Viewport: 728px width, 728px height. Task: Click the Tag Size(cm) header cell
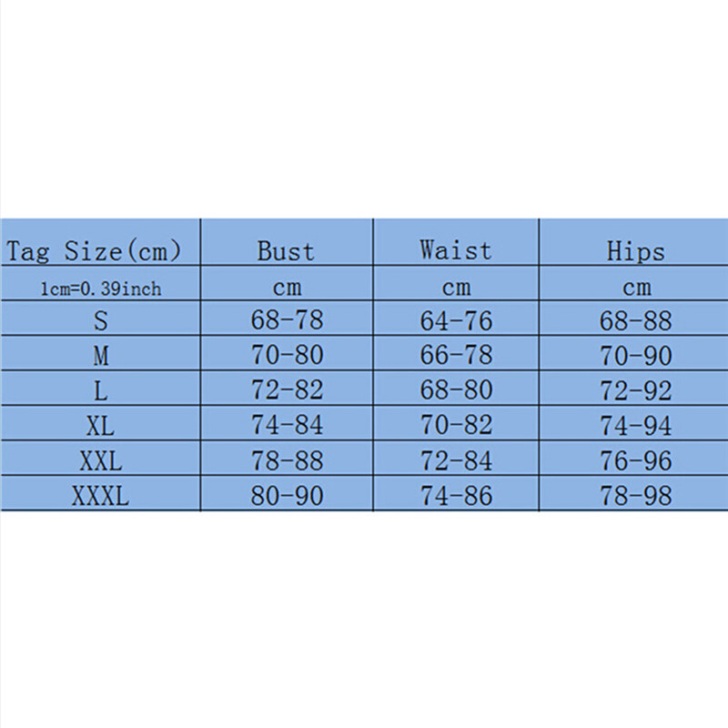94,251
